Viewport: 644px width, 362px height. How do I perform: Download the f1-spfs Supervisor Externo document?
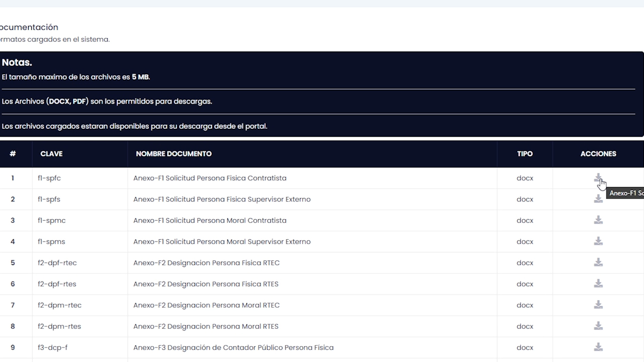tap(598, 199)
